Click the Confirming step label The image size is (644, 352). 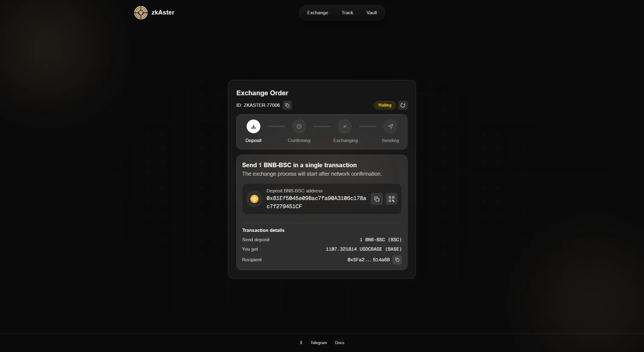pyautogui.click(x=299, y=140)
